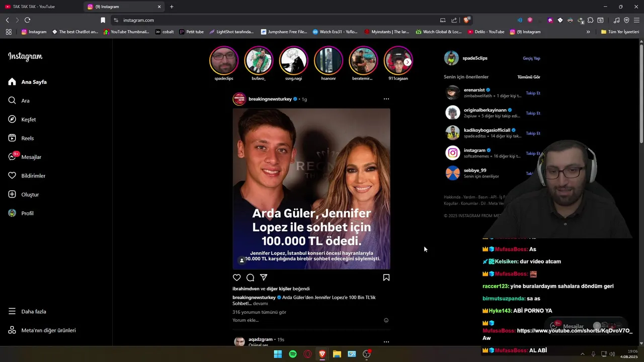Share the post with paper plane icon
The width and height of the screenshot is (644, 362).
pos(264,278)
